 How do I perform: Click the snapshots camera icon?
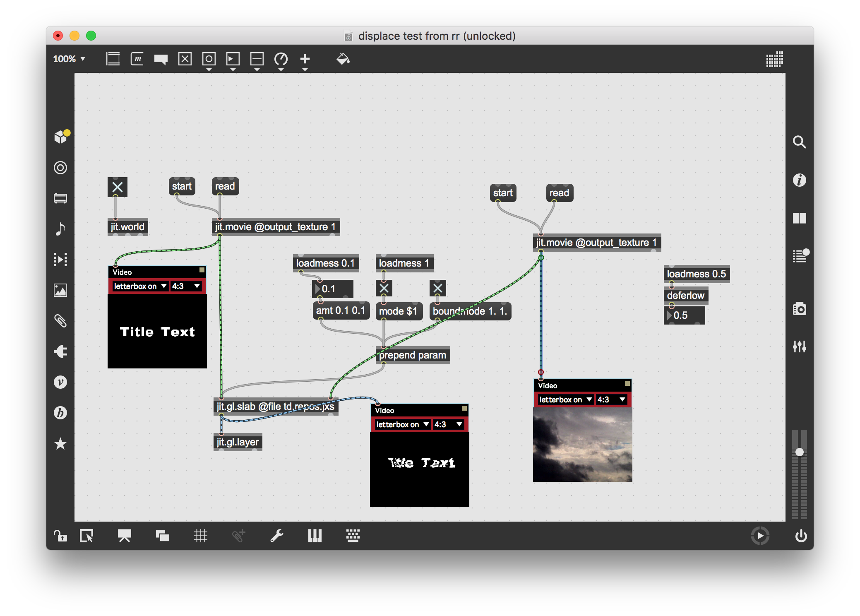click(799, 309)
